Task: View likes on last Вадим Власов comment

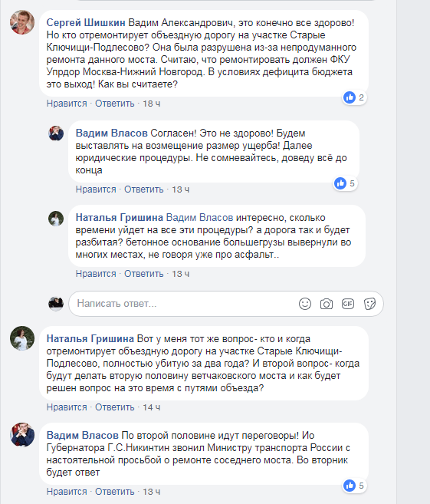Action: point(355,486)
